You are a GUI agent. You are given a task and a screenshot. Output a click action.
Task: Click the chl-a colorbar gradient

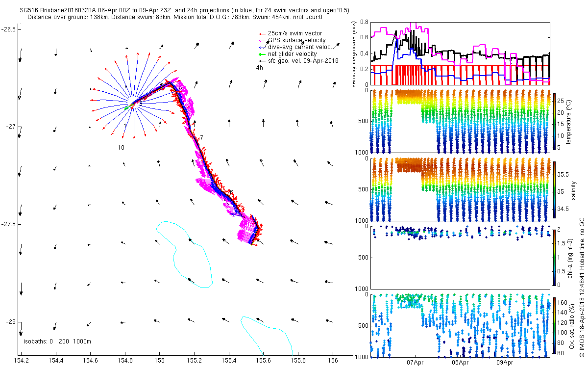[554, 257]
